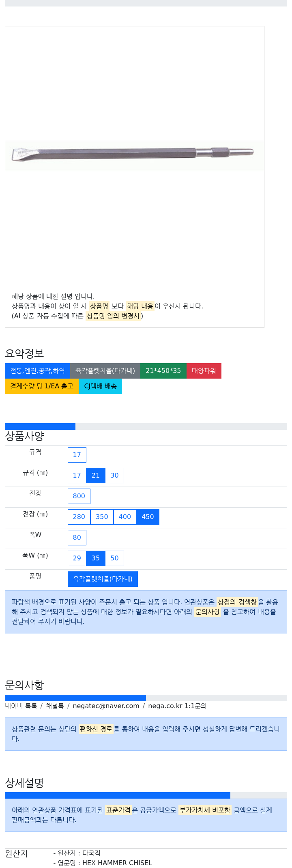Click the blue 육각플랫치즐(다가네) 품명 button
The width and height of the screenshot is (292, 868).
(x=103, y=579)
